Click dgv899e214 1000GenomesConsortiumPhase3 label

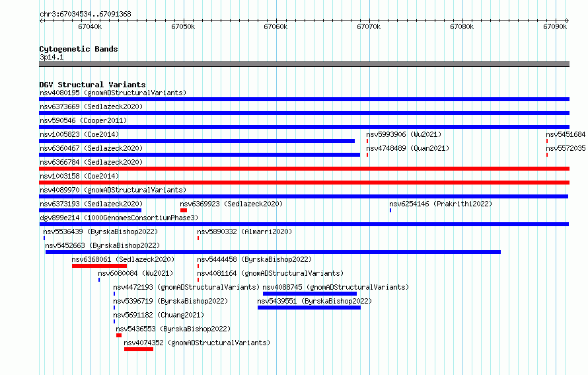(x=119, y=218)
